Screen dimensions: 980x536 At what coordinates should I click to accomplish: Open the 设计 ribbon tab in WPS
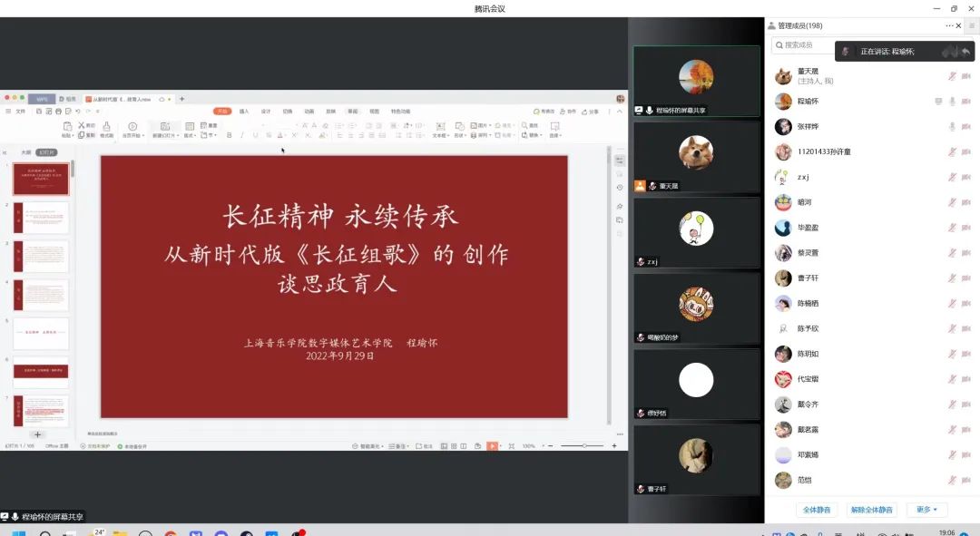pyautogui.click(x=266, y=112)
